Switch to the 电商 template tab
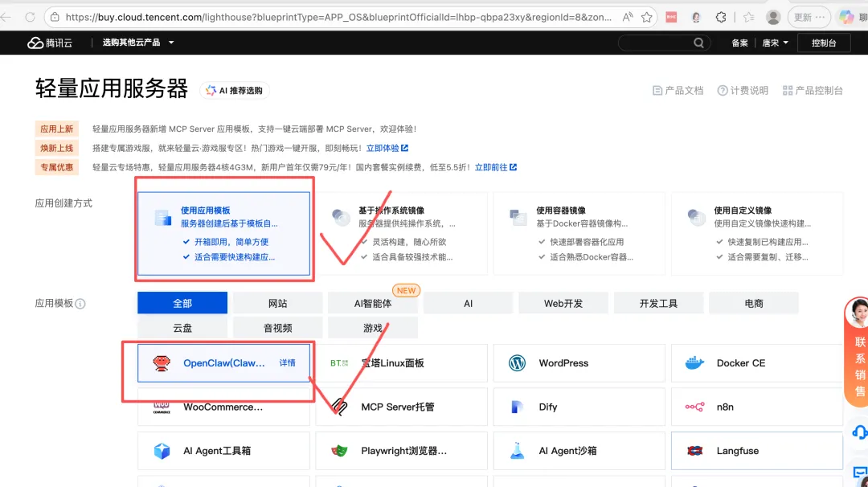The height and width of the screenshot is (487, 868). [753, 303]
